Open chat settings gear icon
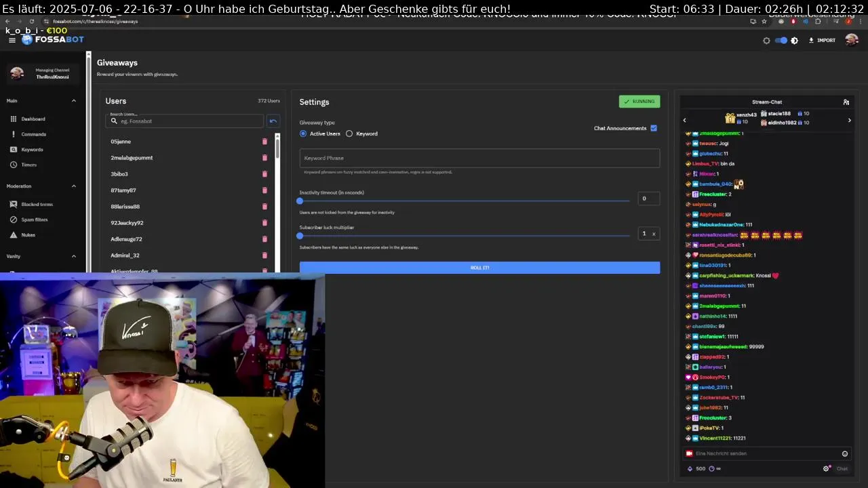 (x=827, y=468)
